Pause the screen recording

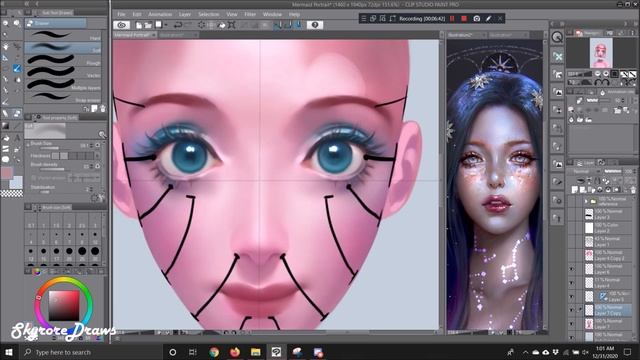point(452,18)
